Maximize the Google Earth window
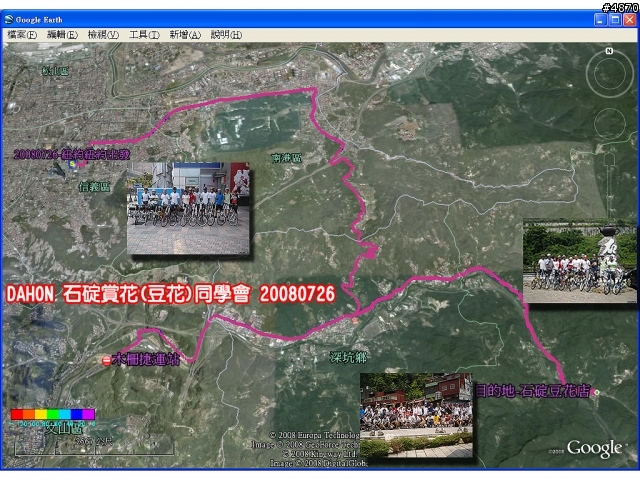Image resolution: width=640 pixels, height=480 pixels. click(615, 19)
